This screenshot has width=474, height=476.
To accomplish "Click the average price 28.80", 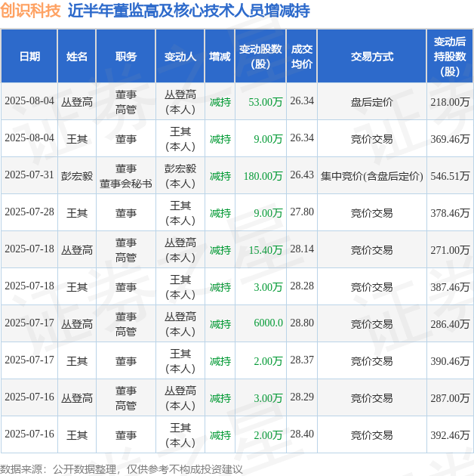I will (302, 323).
